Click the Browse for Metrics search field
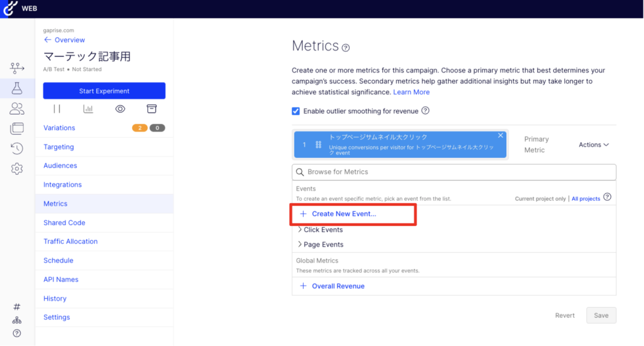 click(x=453, y=172)
